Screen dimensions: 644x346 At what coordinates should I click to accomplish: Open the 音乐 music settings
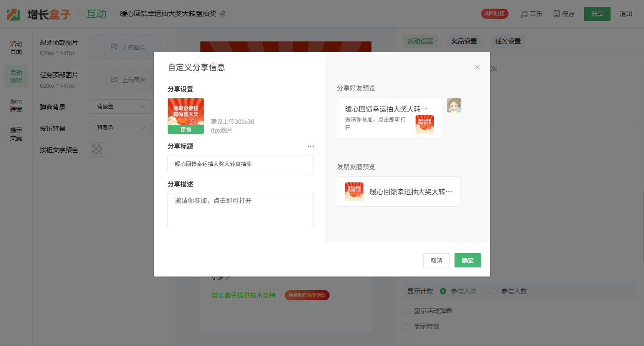(531, 14)
